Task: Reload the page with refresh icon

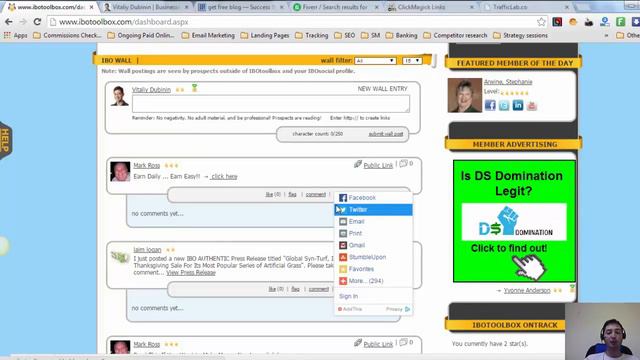Action: (37, 22)
